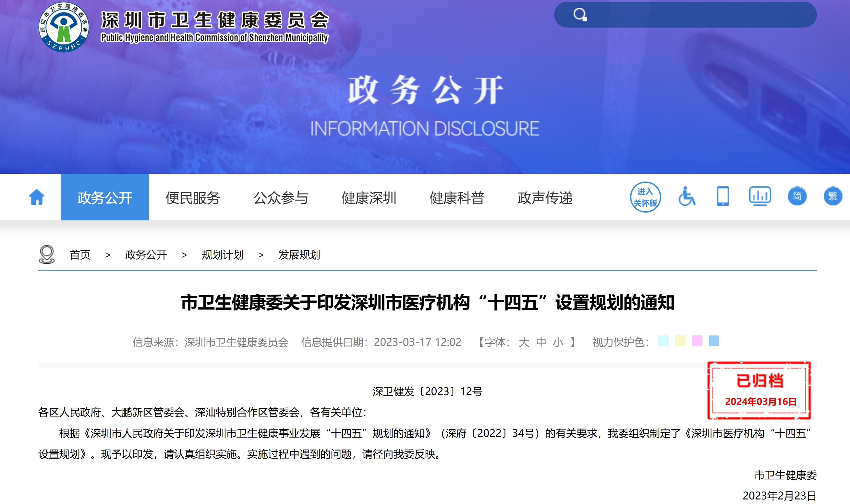This screenshot has width=850, height=504.
Task: Set font size to 大 (large)
Action: coord(524,342)
